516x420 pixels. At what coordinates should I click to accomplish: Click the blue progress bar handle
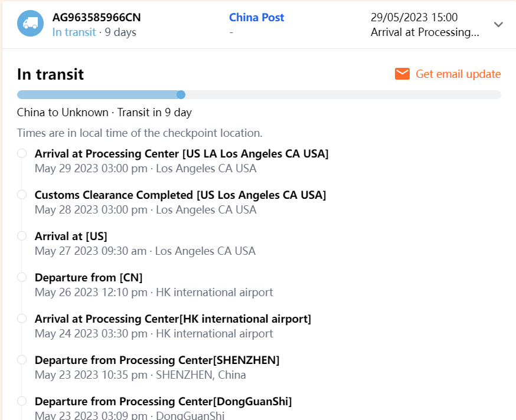pos(181,94)
